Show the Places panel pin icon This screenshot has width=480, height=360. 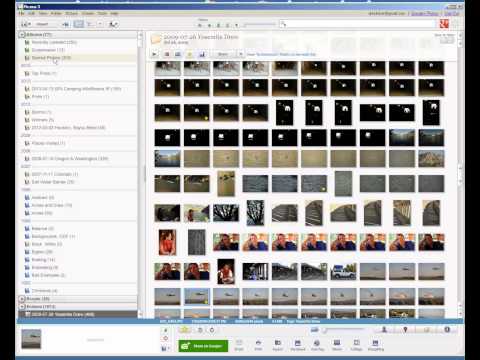point(405,330)
